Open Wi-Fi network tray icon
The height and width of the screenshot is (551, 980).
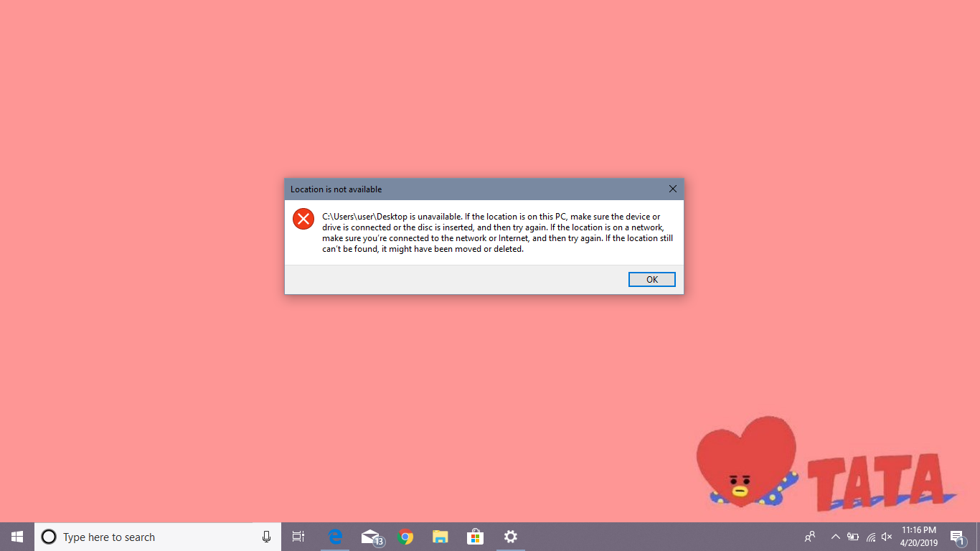tap(870, 537)
